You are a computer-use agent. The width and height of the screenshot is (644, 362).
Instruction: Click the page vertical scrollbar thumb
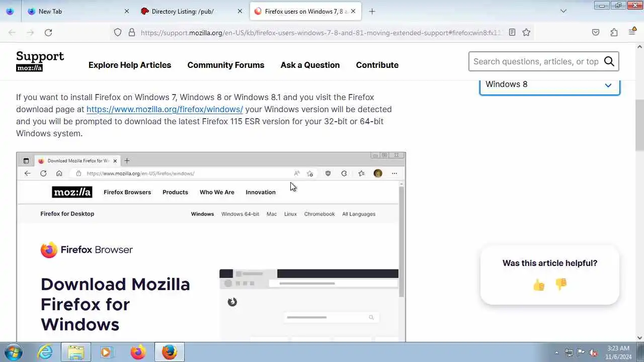(x=639, y=125)
